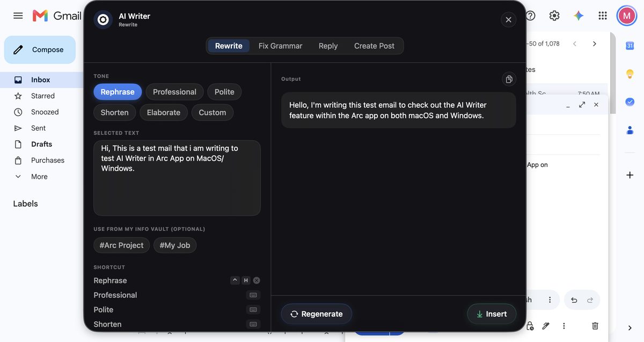This screenshot has height=342, width=644.
Task: Insert signature pen icon in compose
Action: [546, 326]
